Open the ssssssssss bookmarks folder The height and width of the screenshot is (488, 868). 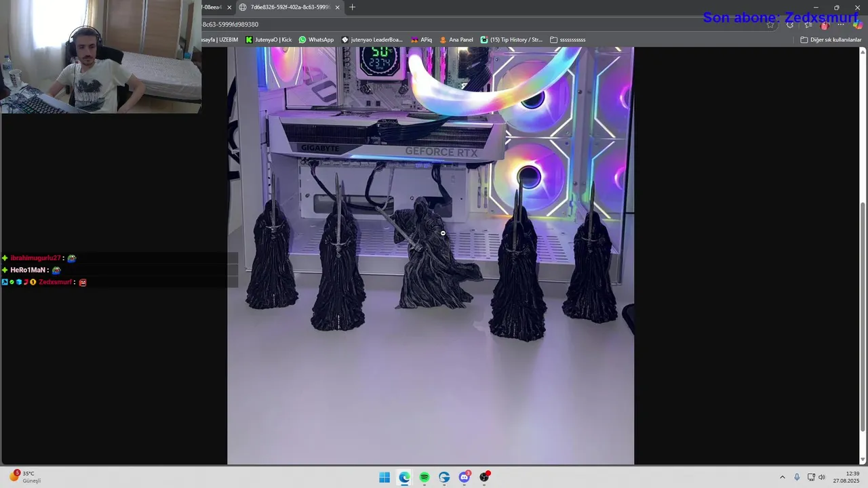pyautogui.click(x=568, y=40)
